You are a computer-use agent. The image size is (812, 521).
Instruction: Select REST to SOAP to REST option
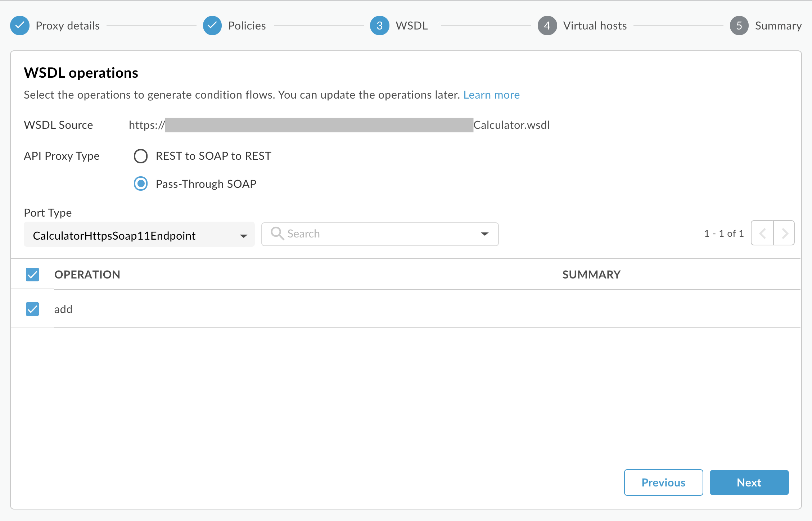coord(141,156)
